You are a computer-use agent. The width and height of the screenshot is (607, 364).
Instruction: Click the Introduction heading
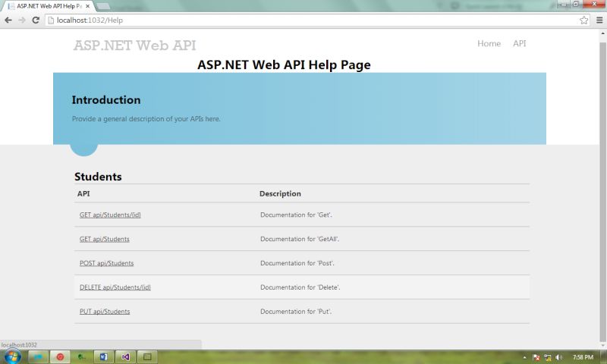point(106,100)
